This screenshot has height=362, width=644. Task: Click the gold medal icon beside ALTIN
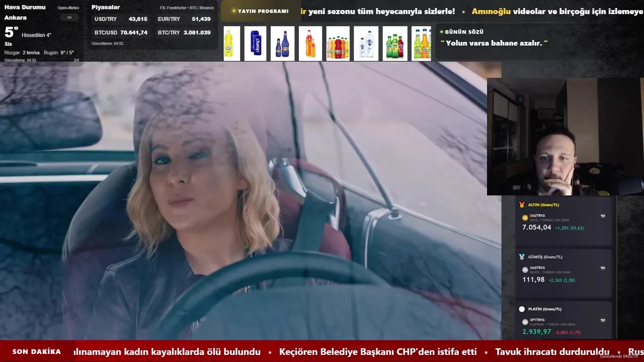pos(522,205)
